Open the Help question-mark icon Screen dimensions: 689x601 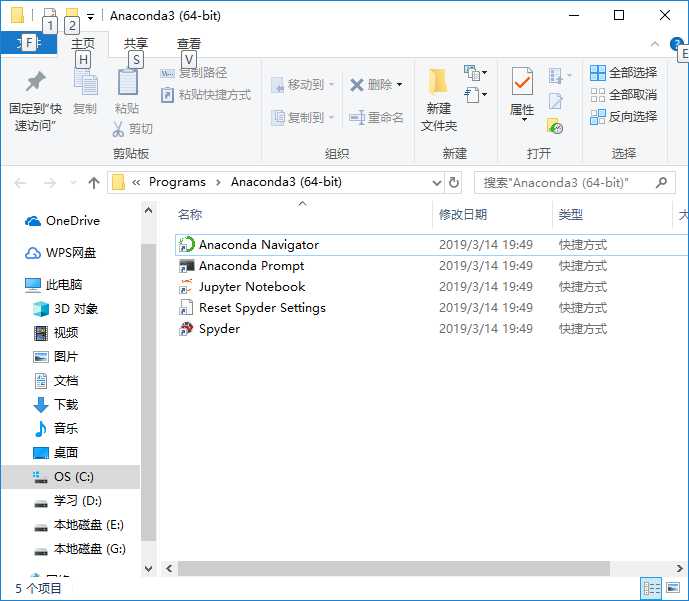pyautogui.click(x=676, y=44)
